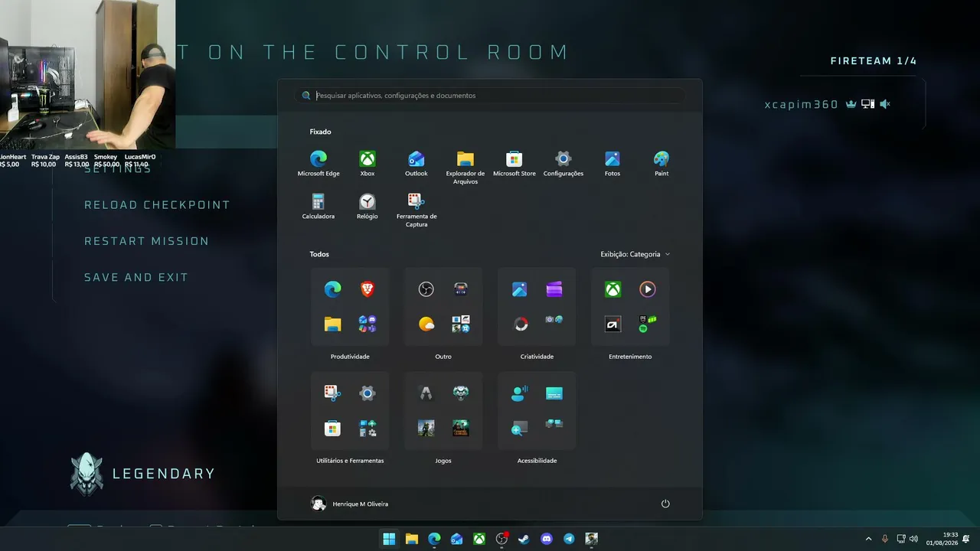The height and width of the screenshot is (551, 980).
Task: Open the pinned Fotos app
Action: pos(612,164)
